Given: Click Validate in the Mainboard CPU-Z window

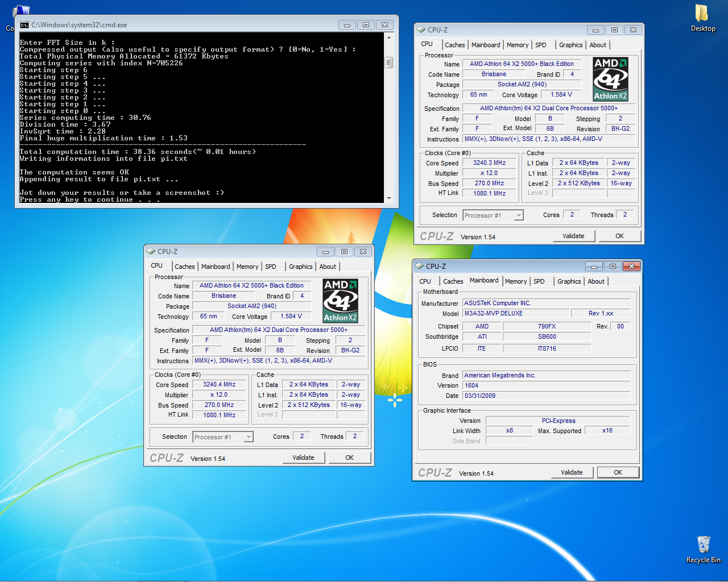Looking at the screenshot, I should [x=572, y=472].
